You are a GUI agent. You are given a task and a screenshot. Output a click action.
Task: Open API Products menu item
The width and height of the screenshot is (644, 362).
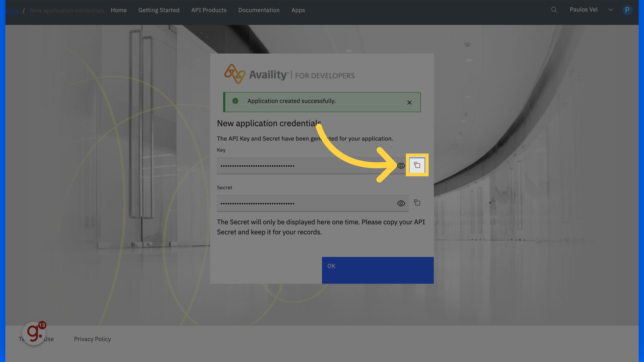(x=209, y=10)
